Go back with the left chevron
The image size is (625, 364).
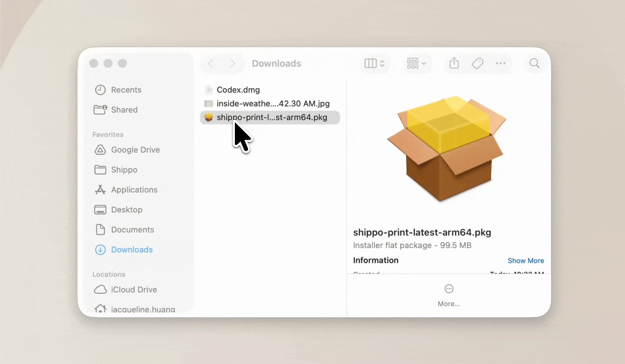[x=211, y=63]
